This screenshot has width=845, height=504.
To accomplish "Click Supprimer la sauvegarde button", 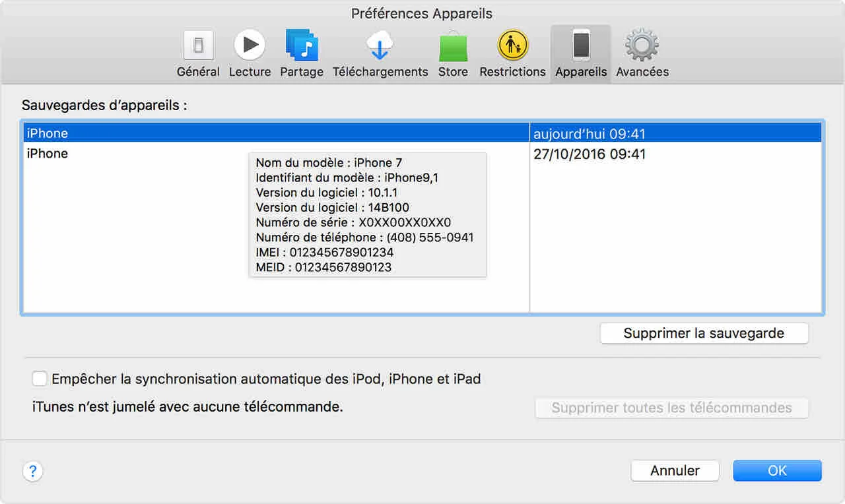I will [704, 333].
